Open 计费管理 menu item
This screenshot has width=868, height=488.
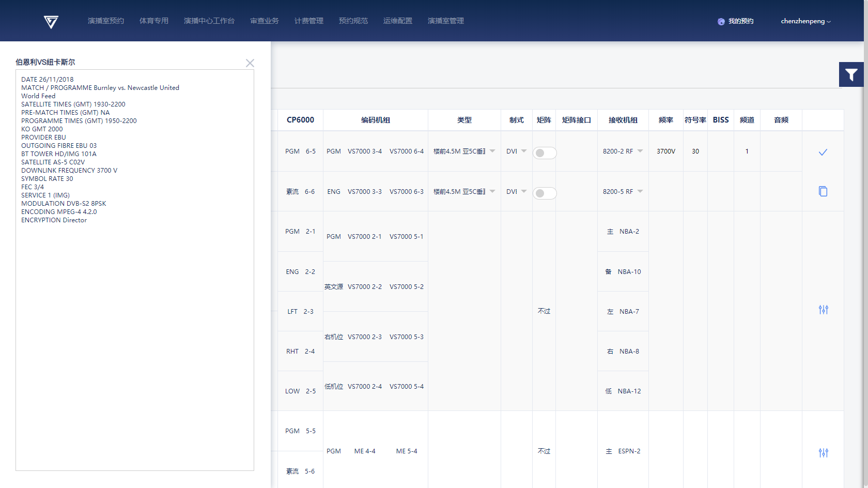coord(308,21)
